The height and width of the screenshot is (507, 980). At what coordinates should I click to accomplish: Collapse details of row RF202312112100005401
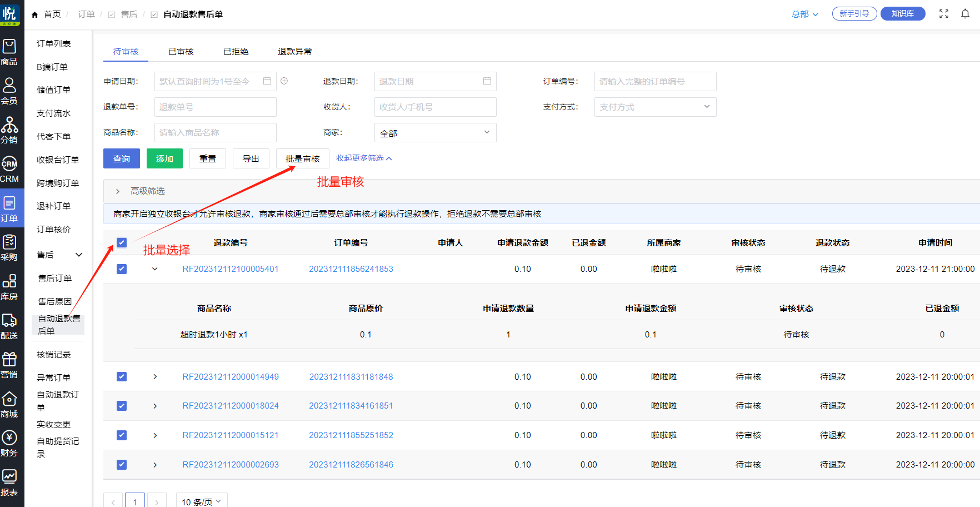[x=155, y=269]
